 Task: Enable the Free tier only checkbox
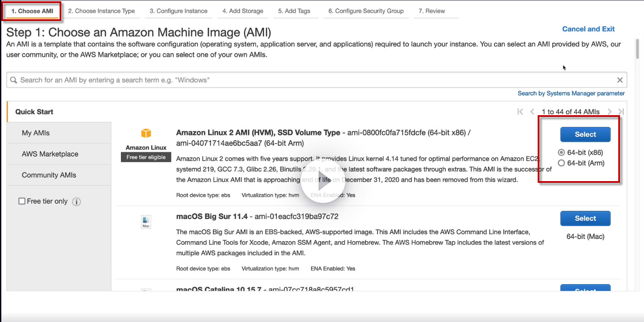(22, 201)
